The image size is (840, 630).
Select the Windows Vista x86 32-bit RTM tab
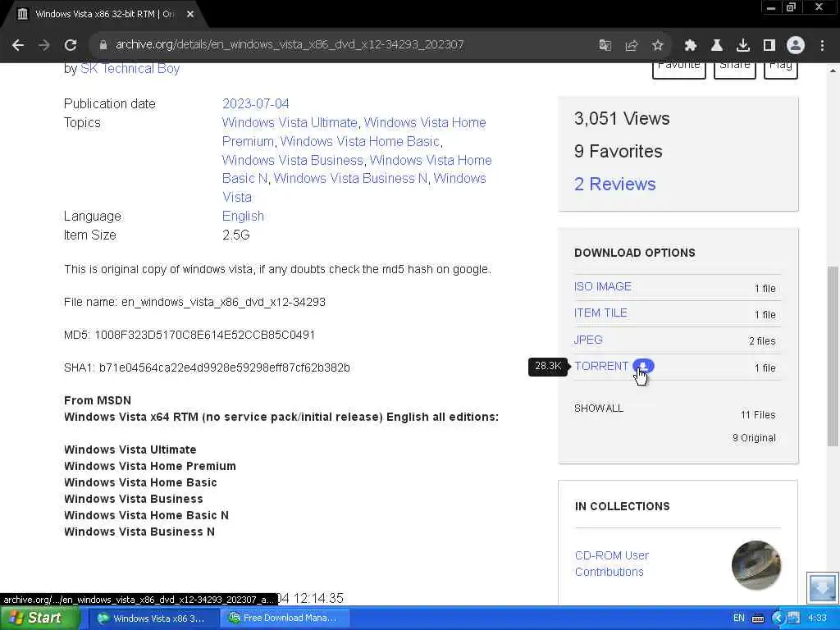coord(104,14)
